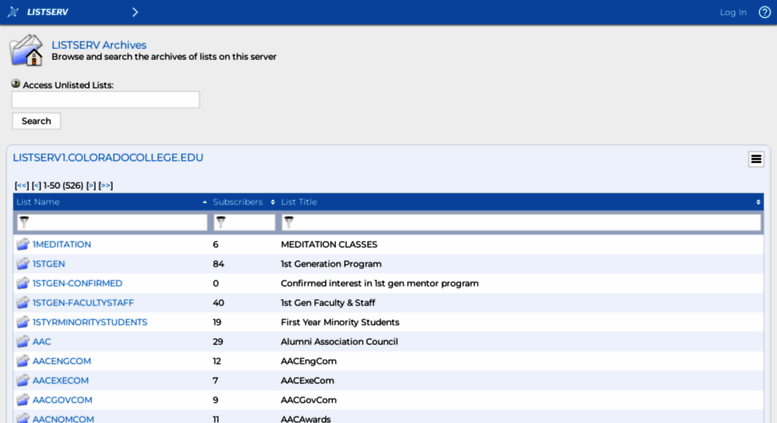Image resolution: width=777 pixels, height=423 pixels.
Task: Click the folder icon beside 1STYRMINORITYSTUDENTS
Action: (x=23, y=322)
